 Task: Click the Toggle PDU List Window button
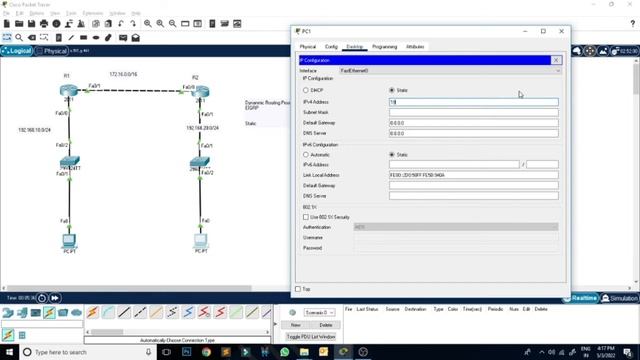(311, 337)
